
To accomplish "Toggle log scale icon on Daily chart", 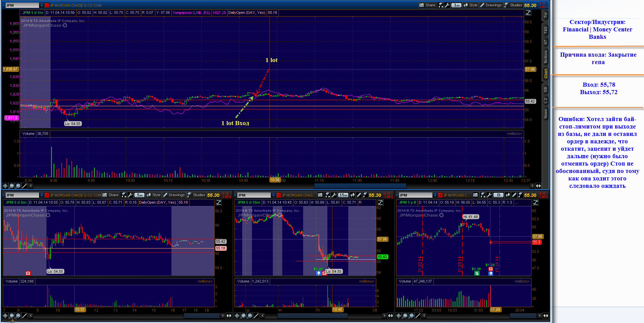I will point(536,203).
